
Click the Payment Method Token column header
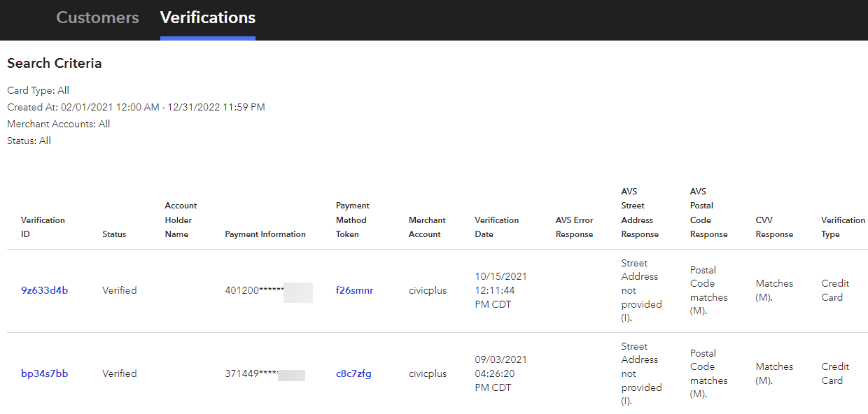point(353,220)
